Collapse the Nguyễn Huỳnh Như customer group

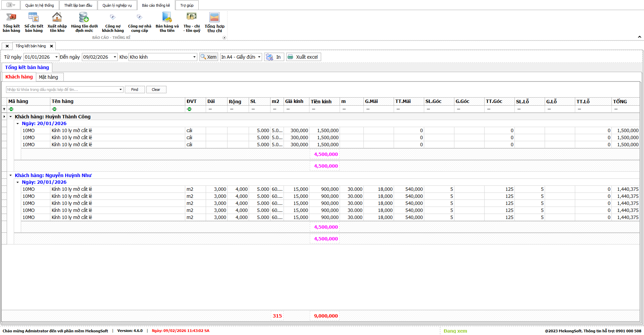click(11, 175)
